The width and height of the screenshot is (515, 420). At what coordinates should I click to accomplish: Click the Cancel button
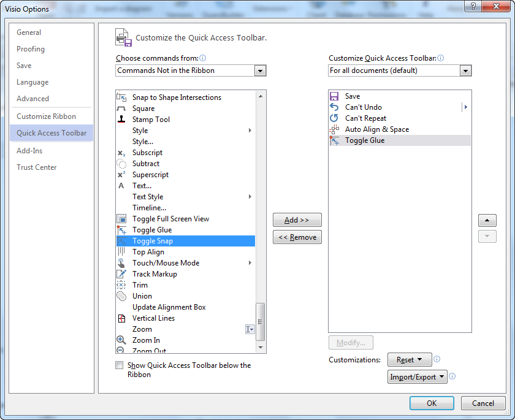click(483, 403)
